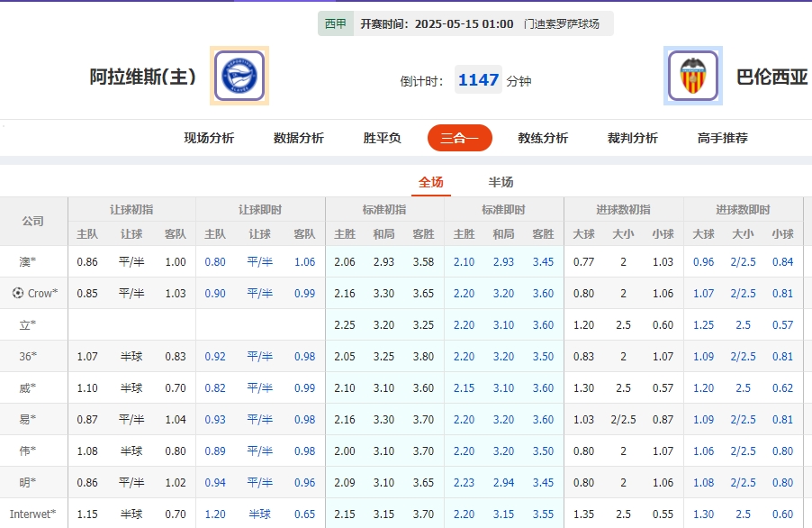Select the 胜平负 tab
The height and width of the screenshot is (528, 812).
coord(381,139)
